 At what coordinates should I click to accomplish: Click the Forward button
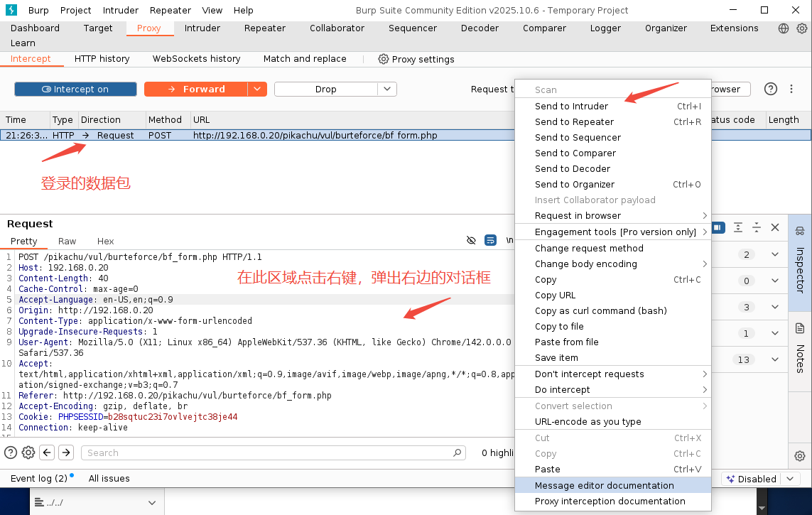click(196, 89)
